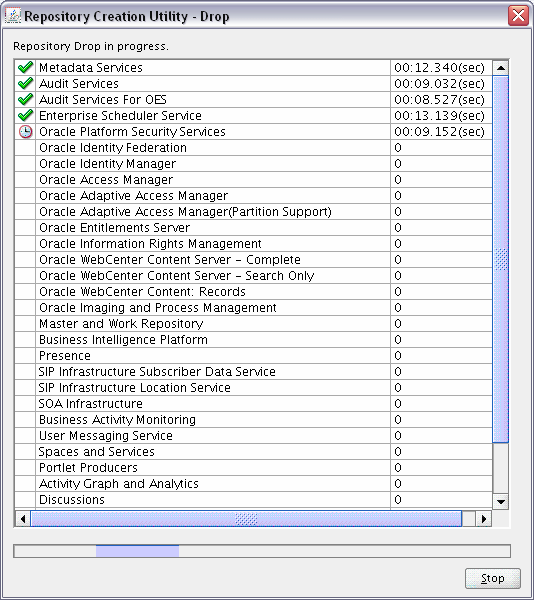Select the Oracle Identity Manager row
This screenshot has width=534, height=600.
(x=253, y=164)
